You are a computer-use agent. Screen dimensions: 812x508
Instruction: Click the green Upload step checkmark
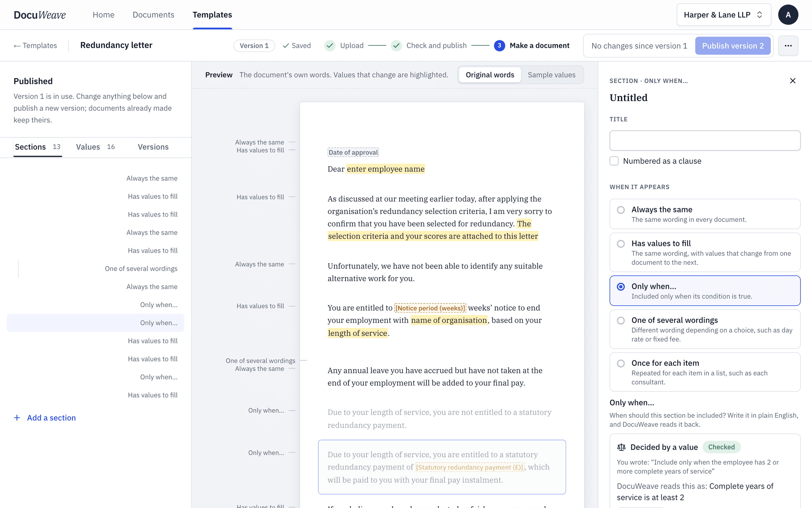tap(330, 45)
